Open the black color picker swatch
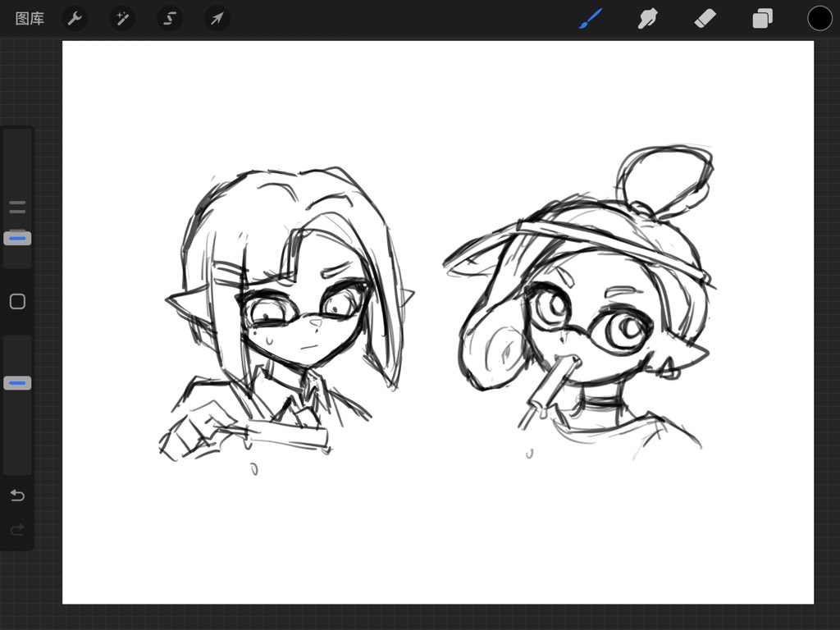 pos(819,19)
